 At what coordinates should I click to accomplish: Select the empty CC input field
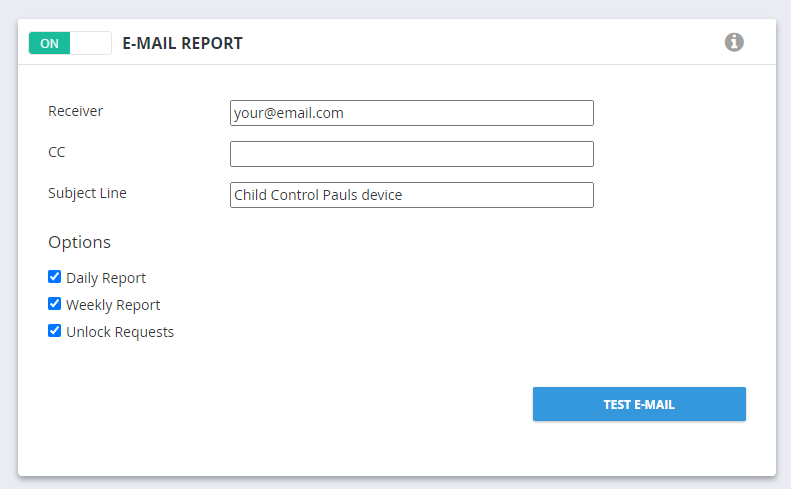point(412,154)
